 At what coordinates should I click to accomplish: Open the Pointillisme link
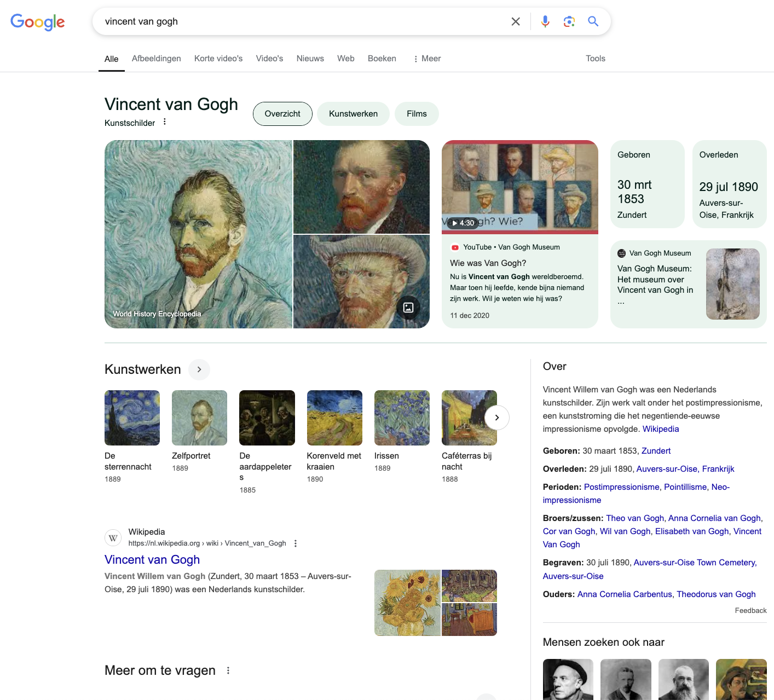point(685,487)
